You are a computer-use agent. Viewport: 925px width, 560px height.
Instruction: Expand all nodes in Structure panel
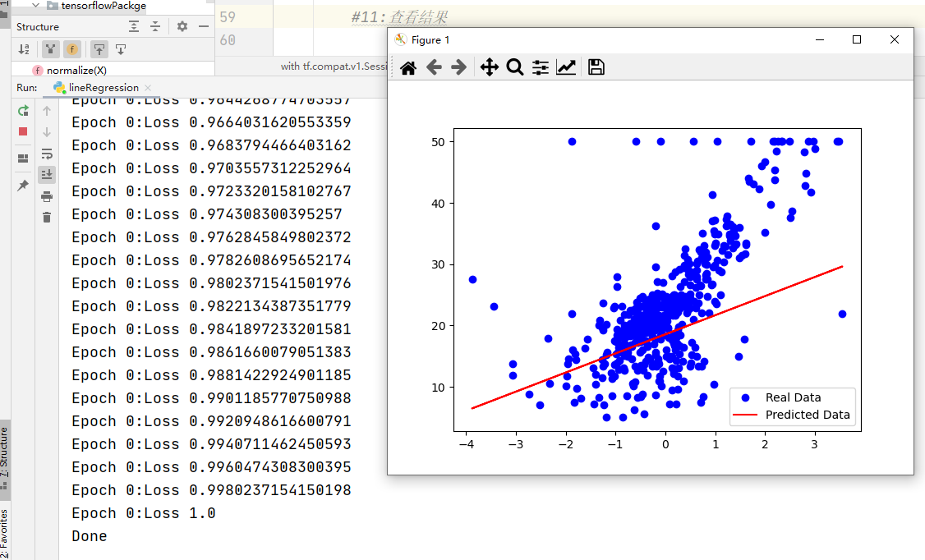click(x=134, y=26)
